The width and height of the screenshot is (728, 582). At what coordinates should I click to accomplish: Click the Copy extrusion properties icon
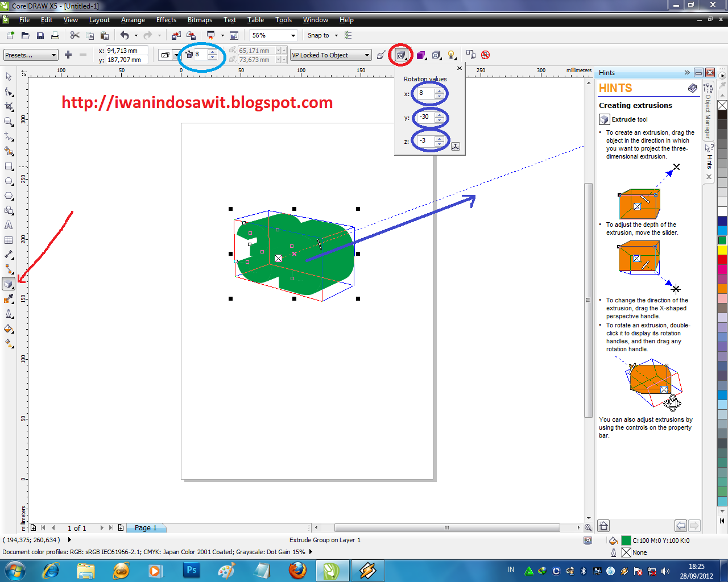pyautogui.click(x=471, y=55)
